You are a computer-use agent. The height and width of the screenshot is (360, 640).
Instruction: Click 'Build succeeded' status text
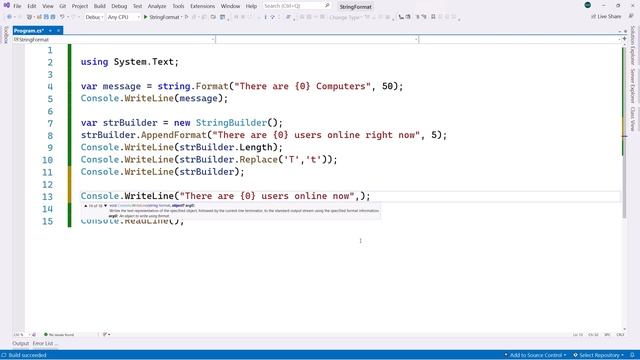27,355
